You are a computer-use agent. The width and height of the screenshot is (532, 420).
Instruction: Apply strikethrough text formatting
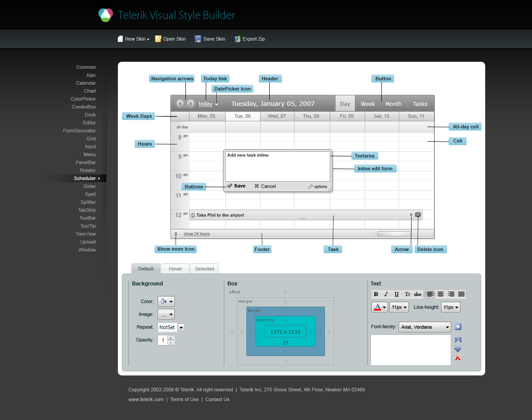(418, 294)
